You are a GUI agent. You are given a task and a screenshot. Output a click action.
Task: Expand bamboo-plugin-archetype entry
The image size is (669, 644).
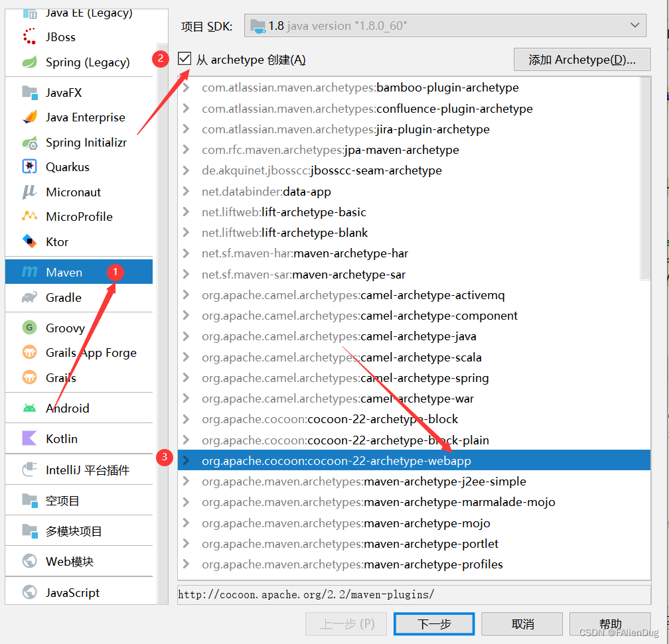click(x=186, y=88)
